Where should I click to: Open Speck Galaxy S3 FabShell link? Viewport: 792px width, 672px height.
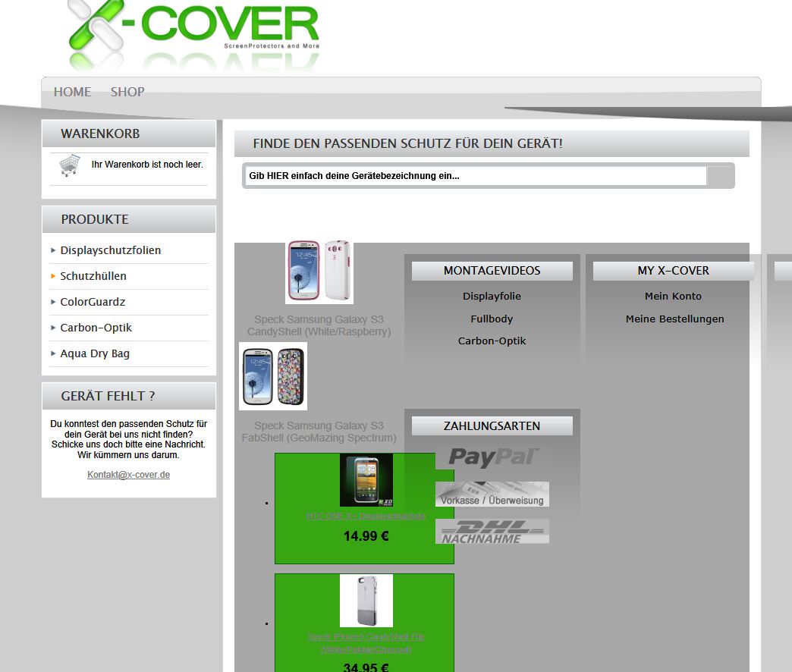click(319, 432)
